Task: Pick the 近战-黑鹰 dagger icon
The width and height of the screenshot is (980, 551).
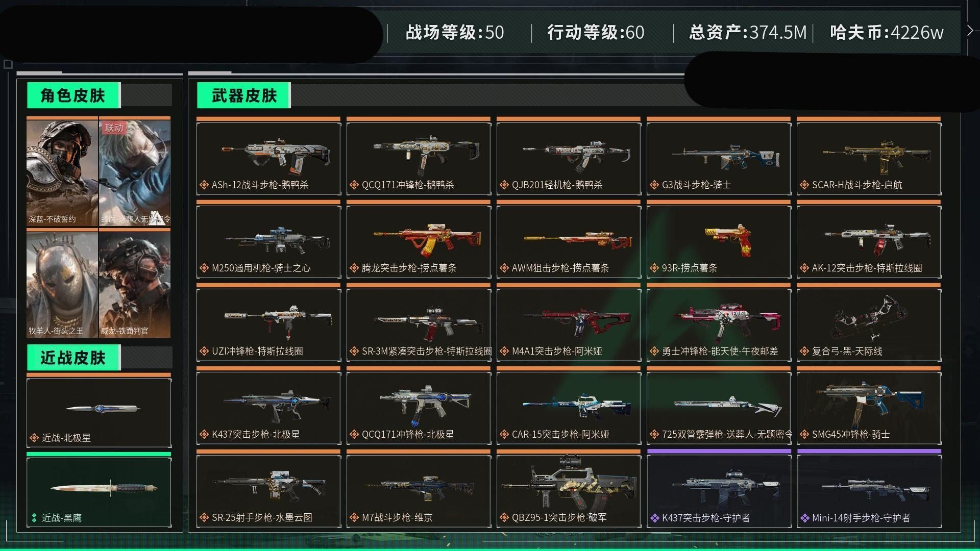Action: coord(103,488)
